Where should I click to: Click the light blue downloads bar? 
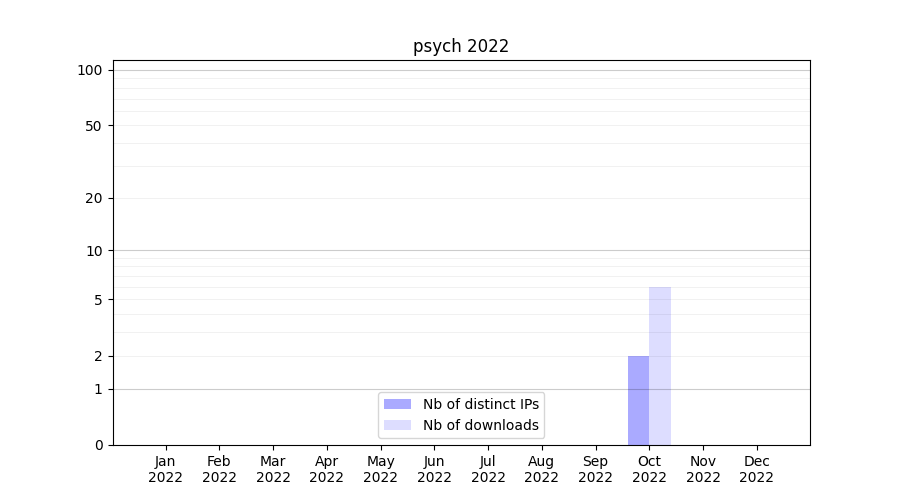[660, 366]
